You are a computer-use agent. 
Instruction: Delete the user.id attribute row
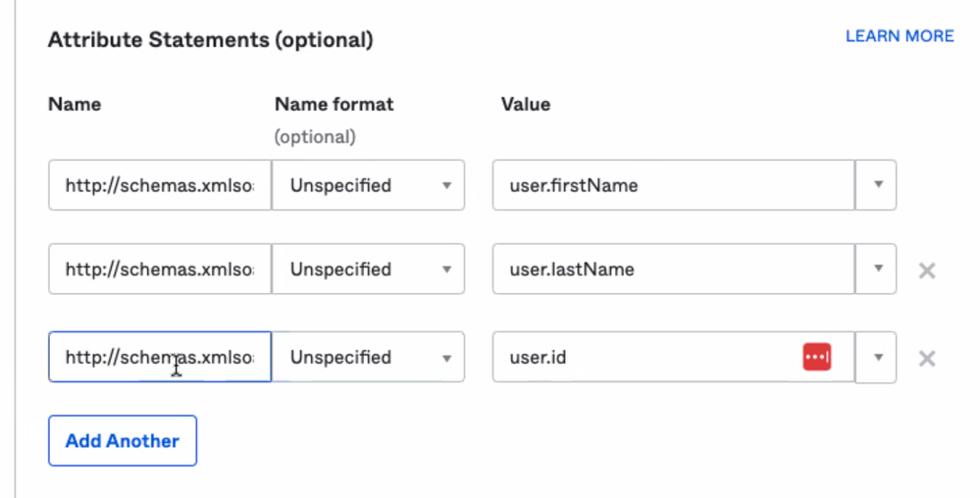click(926, 358)
